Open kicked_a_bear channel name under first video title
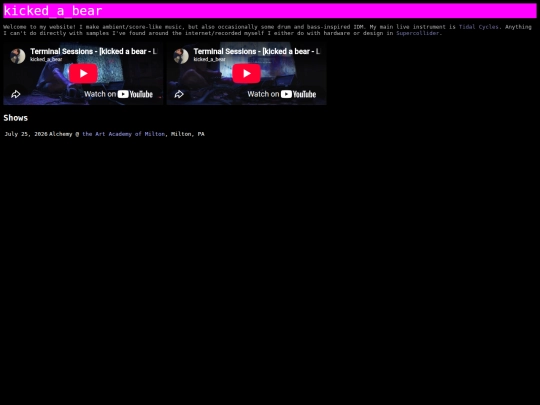The image size is (540, 405). coord(46,59)
